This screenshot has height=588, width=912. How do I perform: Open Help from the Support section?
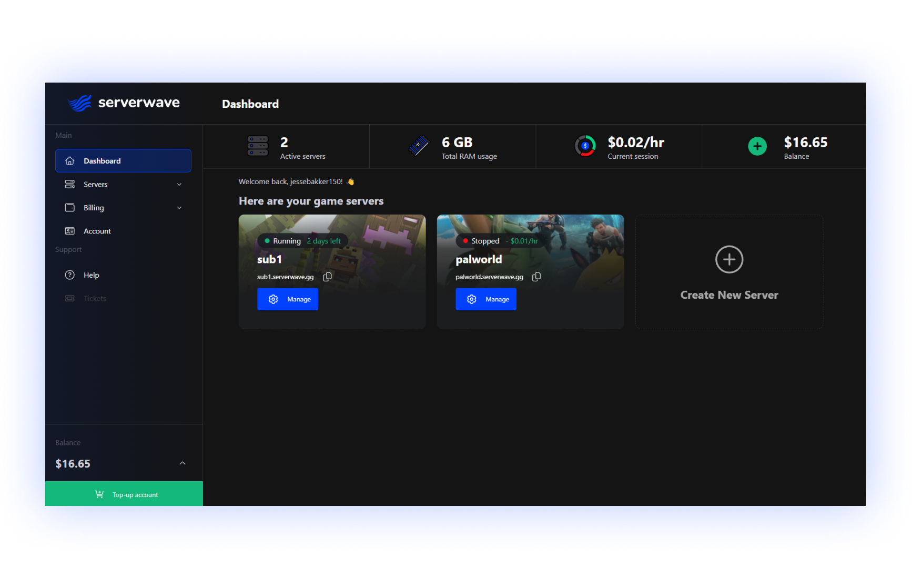point(91,275)
